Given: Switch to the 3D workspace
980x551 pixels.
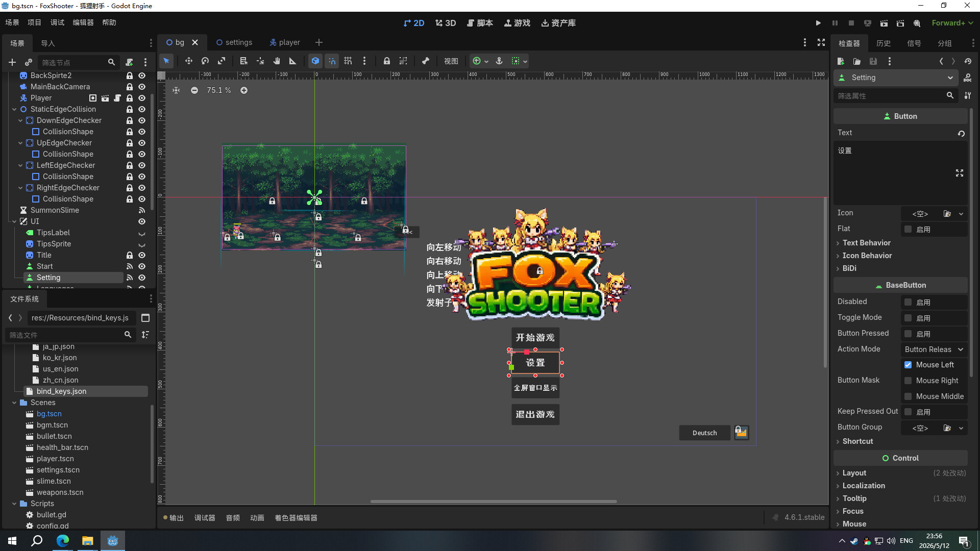Looking at the screenshot, I should click(x=446, y=23).
